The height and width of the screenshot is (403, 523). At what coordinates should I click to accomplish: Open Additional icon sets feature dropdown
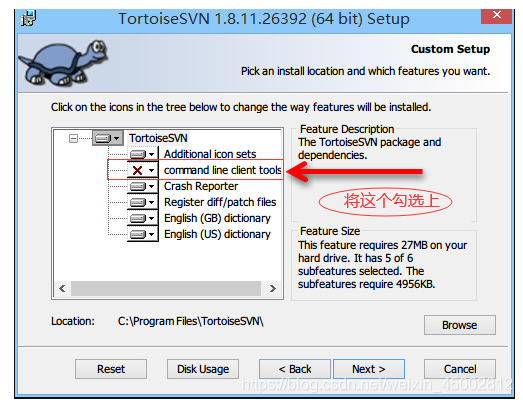tap(142, 154)
